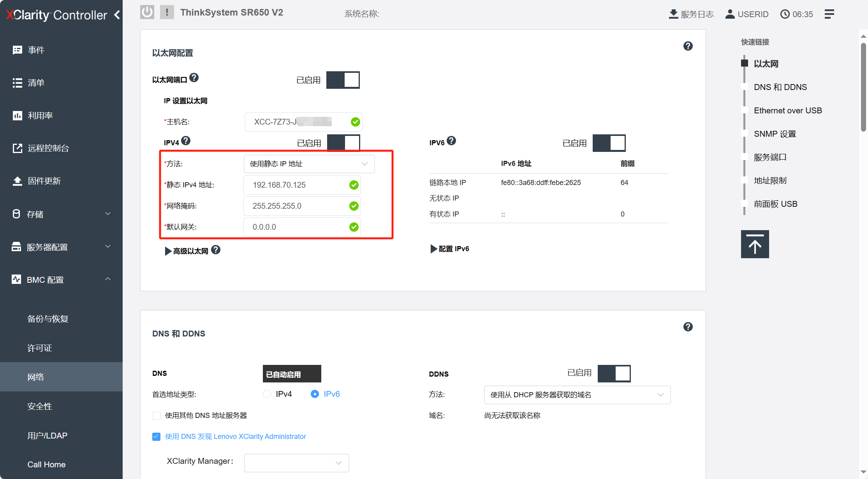Expand the 服务器配置 sidebar submenu chevron
The width and height of the screenshot is (868, 479).
tap(108, 246)
